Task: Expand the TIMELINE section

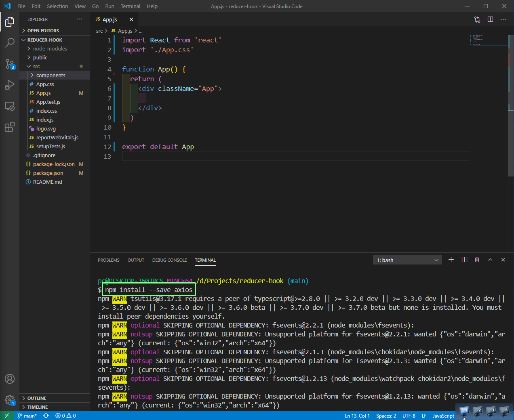Action: 55,407
